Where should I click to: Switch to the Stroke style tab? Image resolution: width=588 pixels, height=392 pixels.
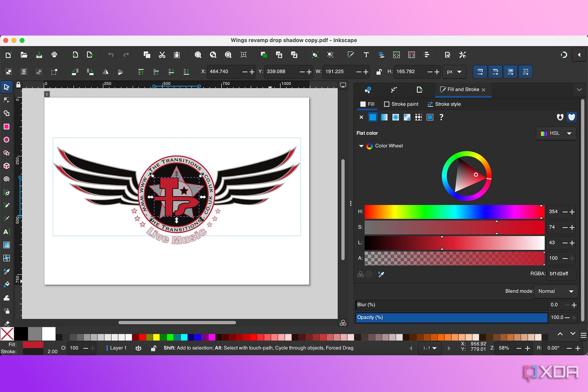(x=444, y=104)
